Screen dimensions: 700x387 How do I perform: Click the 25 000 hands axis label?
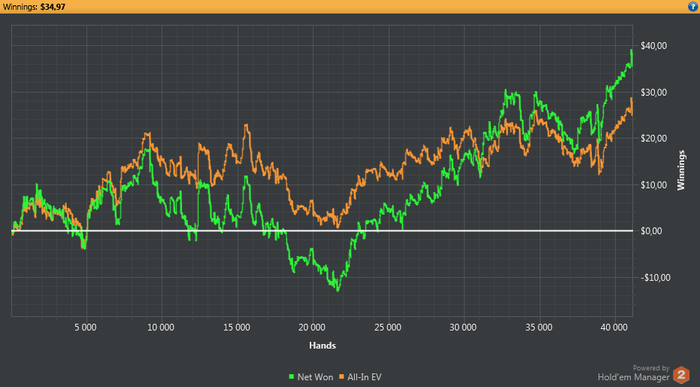[388, 328]
